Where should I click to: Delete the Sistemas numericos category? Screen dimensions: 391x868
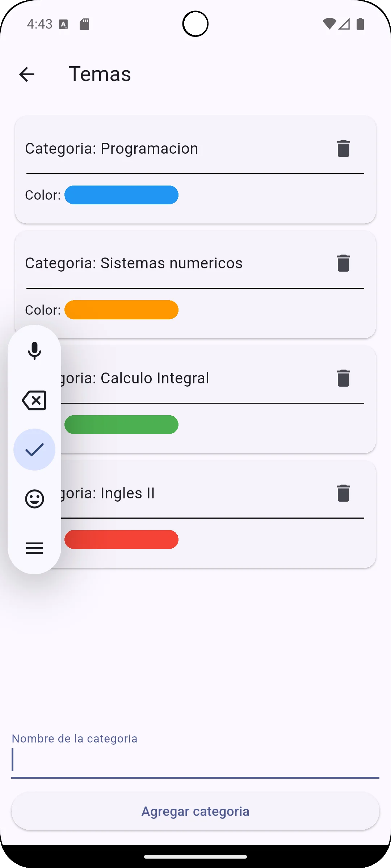pyautogui.click(x=343, y=263)
